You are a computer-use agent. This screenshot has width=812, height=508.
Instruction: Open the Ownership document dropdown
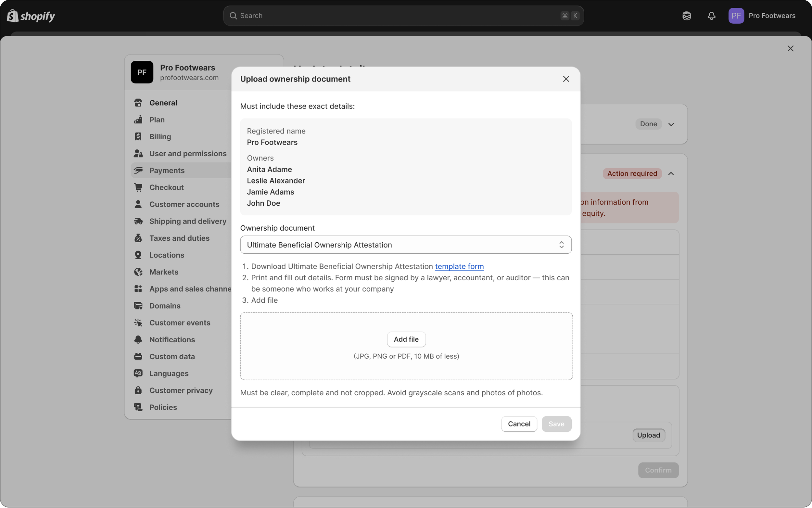(405, 245)
